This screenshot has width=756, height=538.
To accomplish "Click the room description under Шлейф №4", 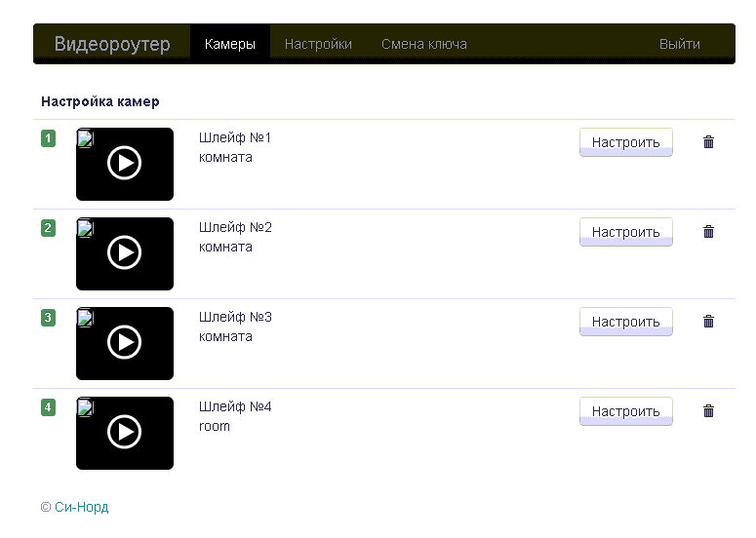I will click(x=215, y=426).
